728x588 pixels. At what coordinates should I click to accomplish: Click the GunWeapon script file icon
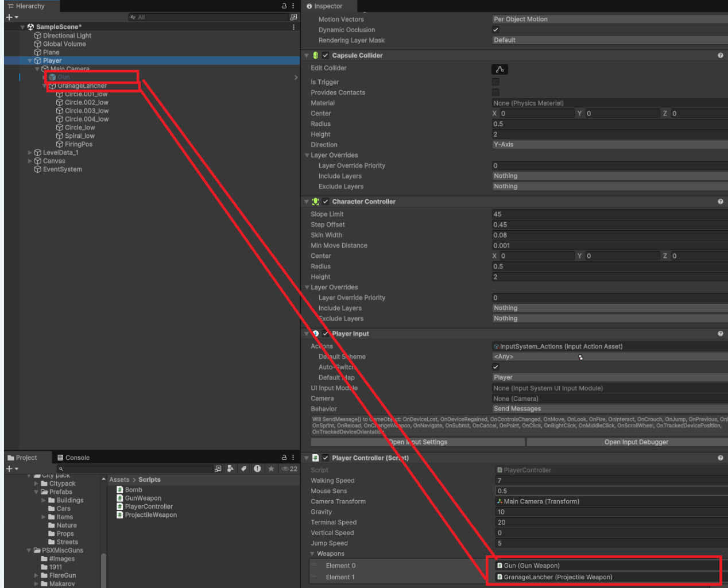point(120,498)
